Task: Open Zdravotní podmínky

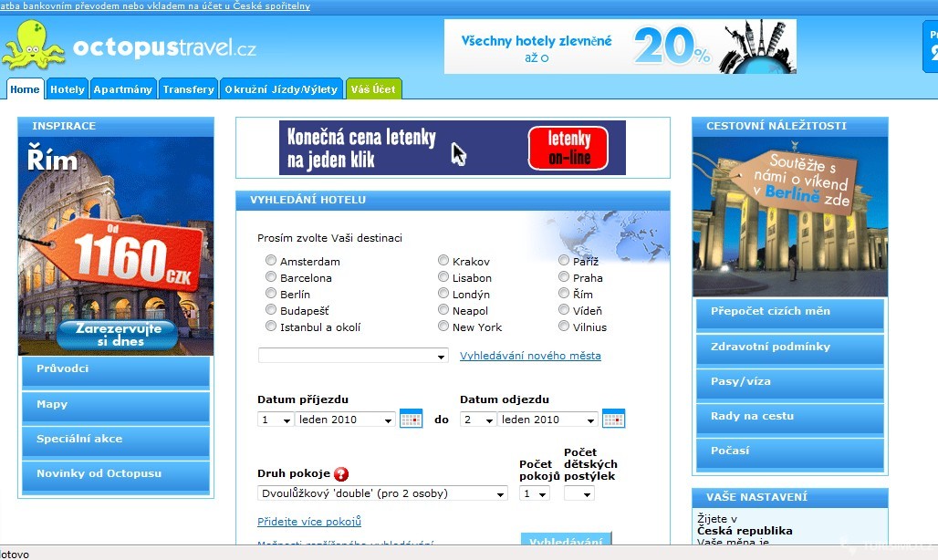Action: [790, 349]
